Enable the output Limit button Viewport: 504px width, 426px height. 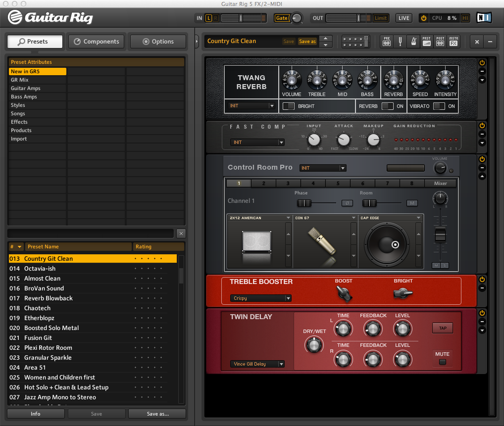(x=381, y=18)
